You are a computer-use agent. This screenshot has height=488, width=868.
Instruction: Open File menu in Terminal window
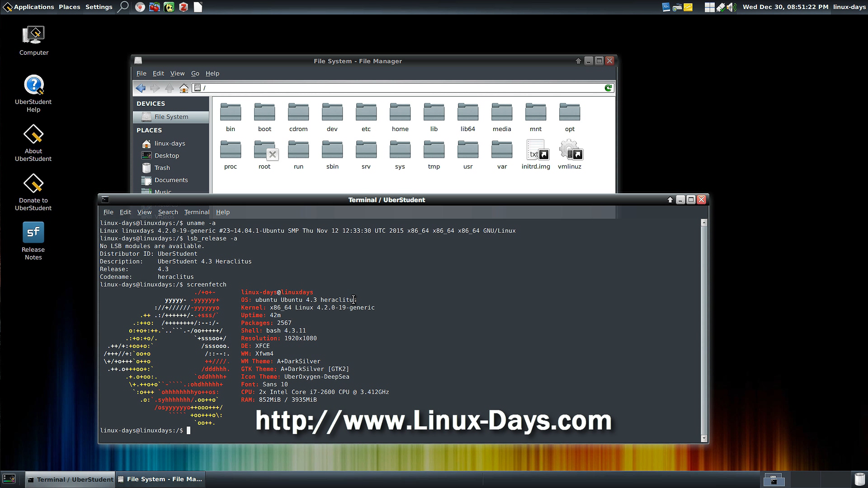(108, 212)
